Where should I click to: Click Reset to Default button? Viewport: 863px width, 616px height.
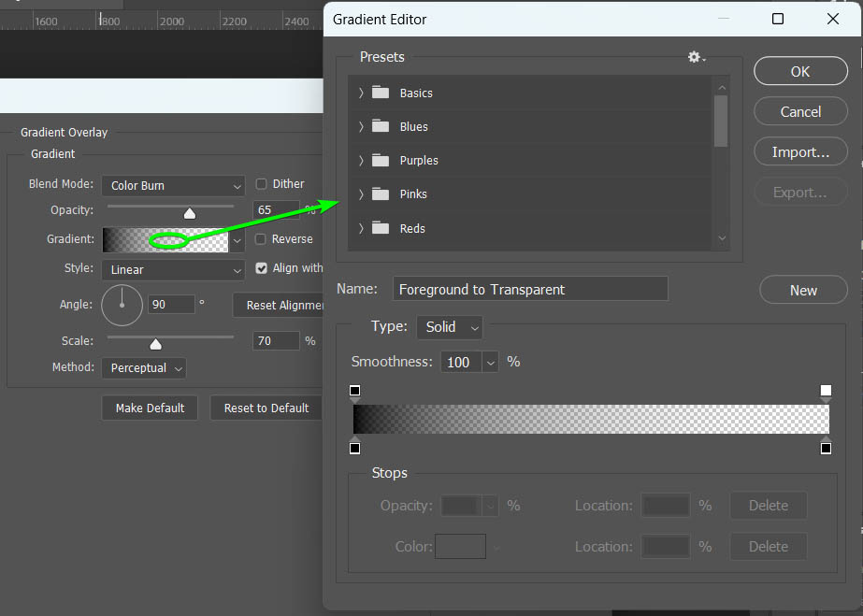[x=266, y=408]
